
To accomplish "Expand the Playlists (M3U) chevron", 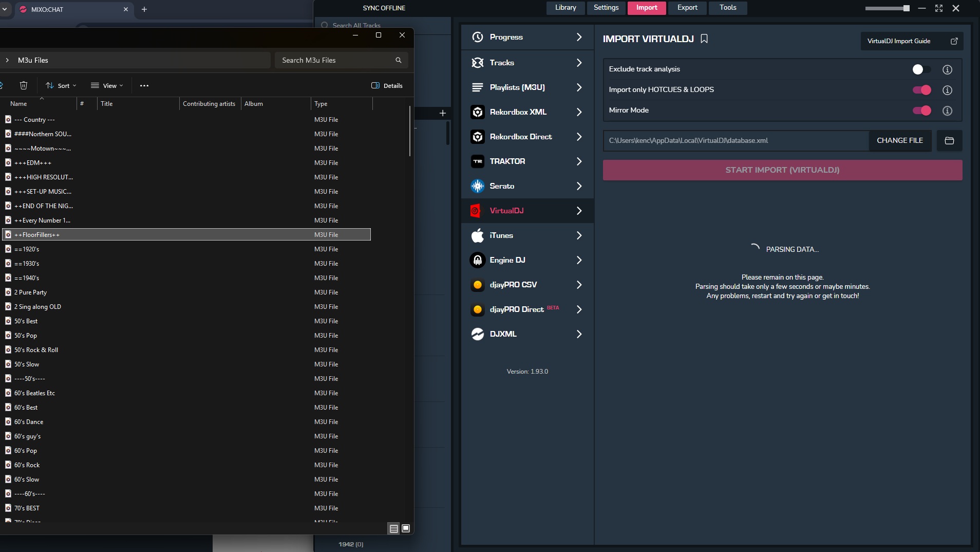I will pyautogui.click(x=579, y=87).
